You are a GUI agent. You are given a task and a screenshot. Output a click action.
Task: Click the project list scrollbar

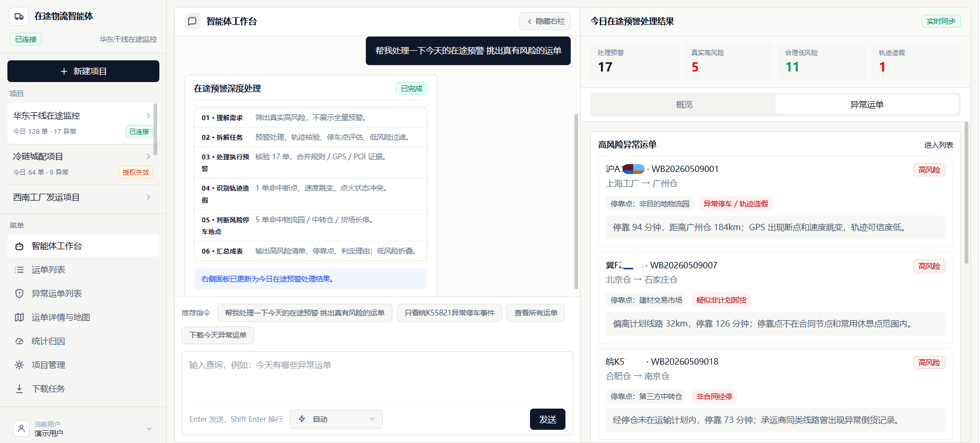[155, 129]
